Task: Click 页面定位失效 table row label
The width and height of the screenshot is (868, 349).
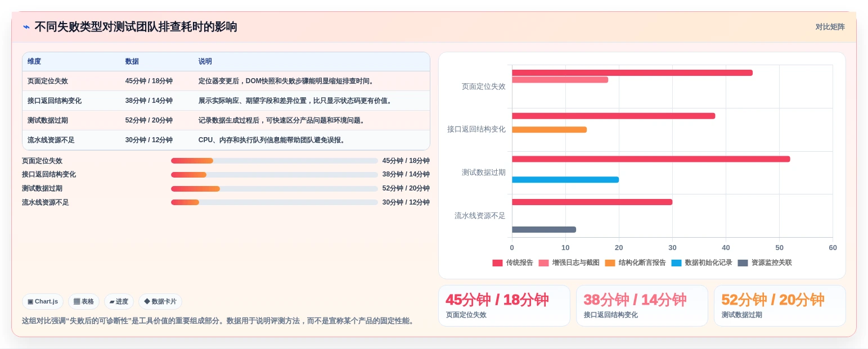Action: pyautogui.click(x=48, y=81)
